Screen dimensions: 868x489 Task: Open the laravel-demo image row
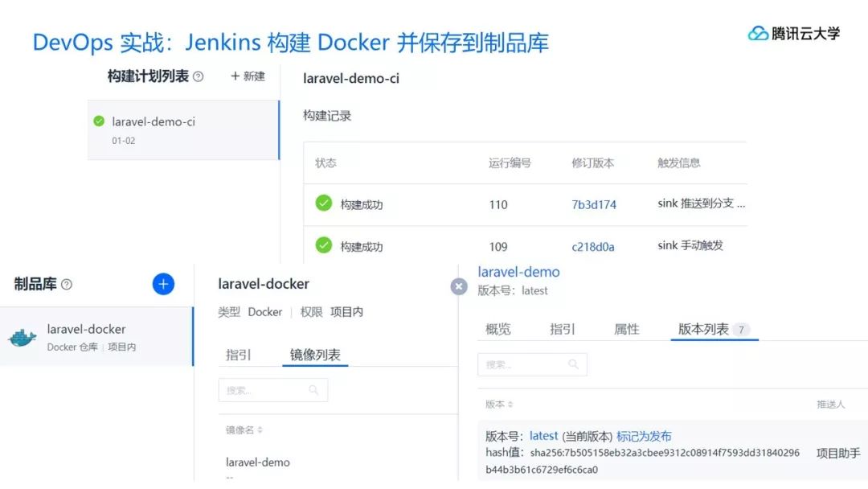[258, 462]
